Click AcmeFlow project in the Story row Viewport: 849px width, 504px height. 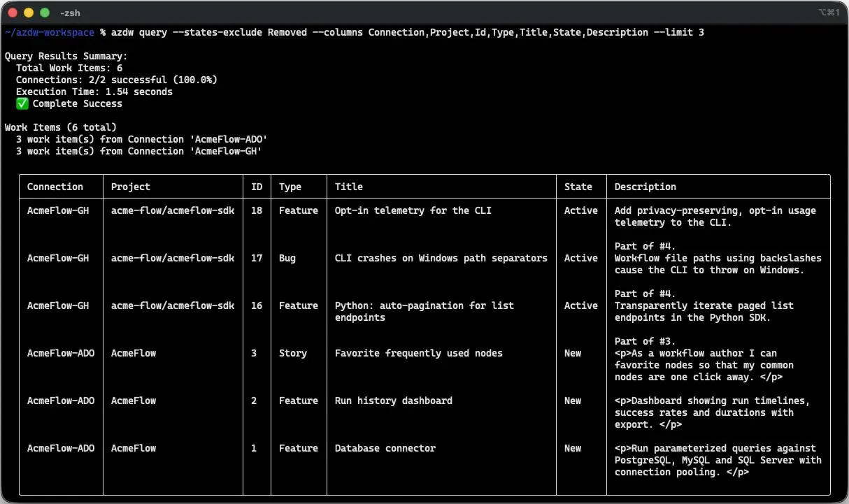click(134, 353)
